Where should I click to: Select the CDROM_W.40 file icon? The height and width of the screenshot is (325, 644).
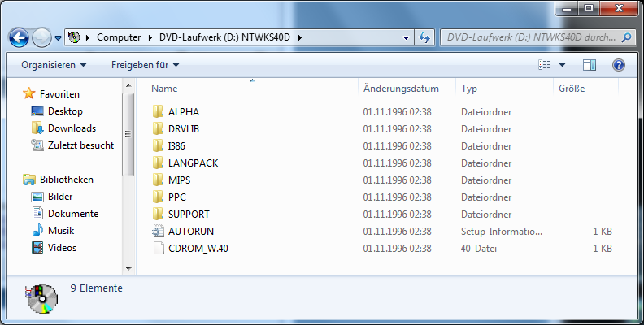point(159,249)
